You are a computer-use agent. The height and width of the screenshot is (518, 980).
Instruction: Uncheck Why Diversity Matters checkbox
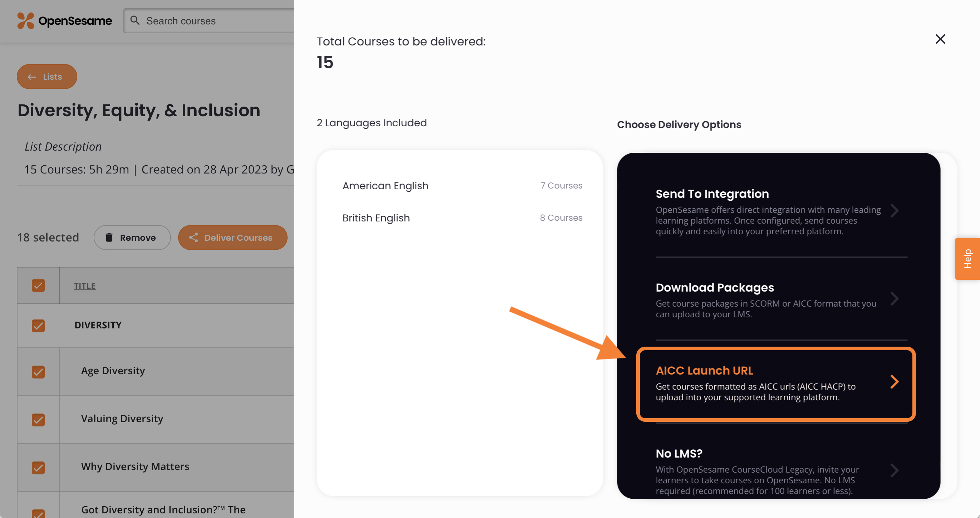pyautogui.click(x=38, y=467)
